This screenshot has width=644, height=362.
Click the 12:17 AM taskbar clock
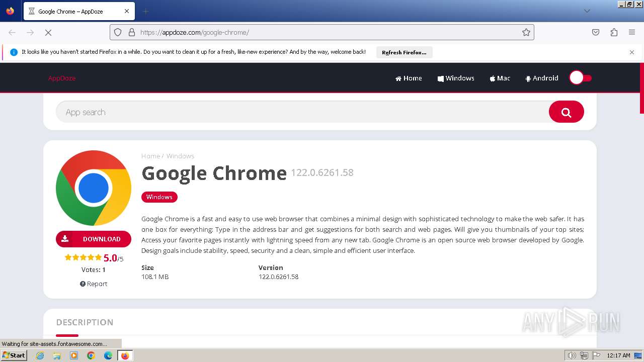(618, 355)
